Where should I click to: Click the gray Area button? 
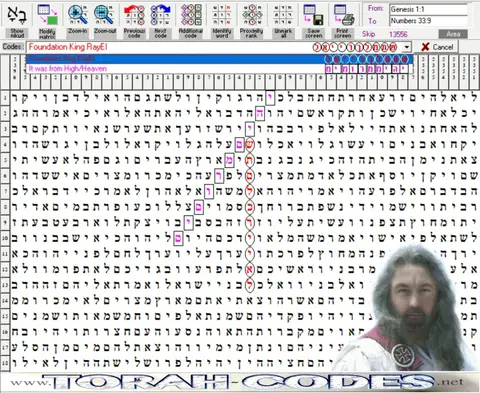tap(453, 34)
